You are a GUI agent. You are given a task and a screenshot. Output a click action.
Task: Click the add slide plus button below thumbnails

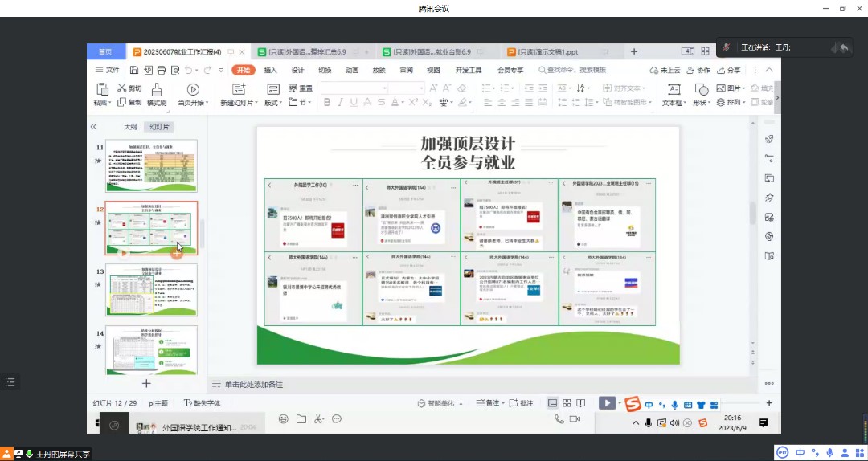point(146,383)
